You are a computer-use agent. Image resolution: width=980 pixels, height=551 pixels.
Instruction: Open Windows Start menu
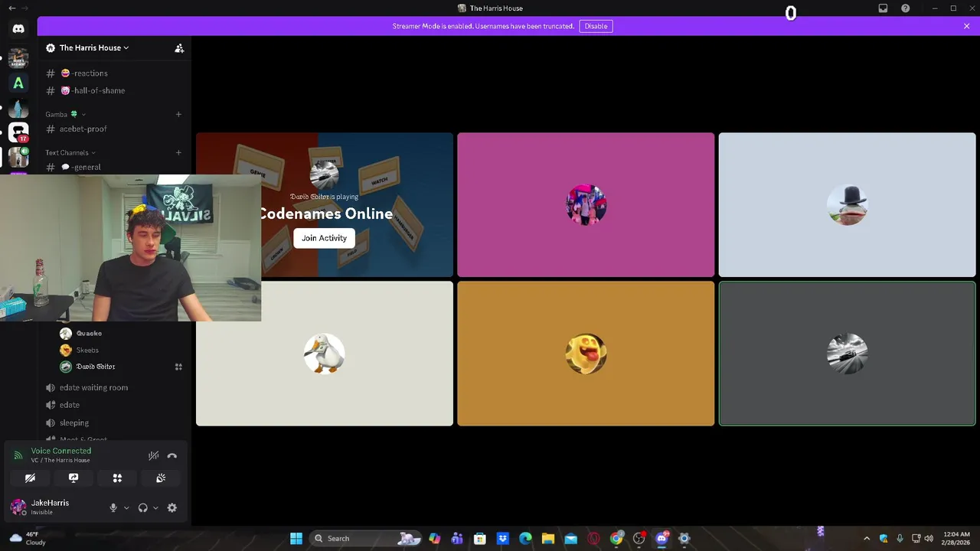pyautogui.click(x=296, y=539)
